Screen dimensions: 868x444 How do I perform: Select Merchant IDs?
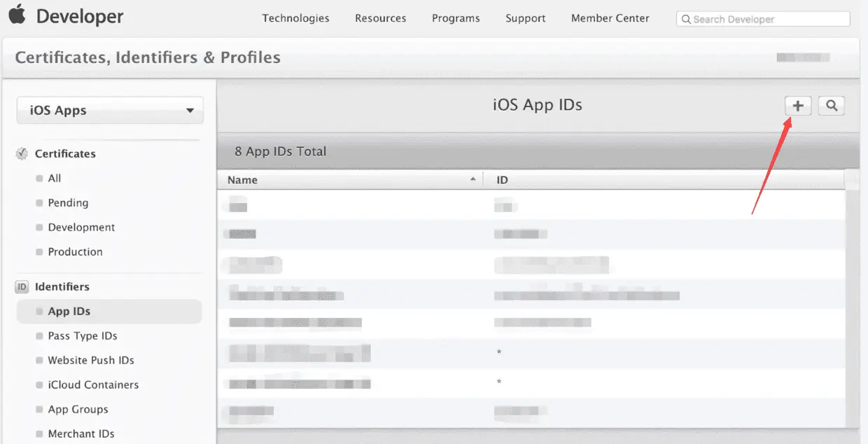tap(81, 434)
